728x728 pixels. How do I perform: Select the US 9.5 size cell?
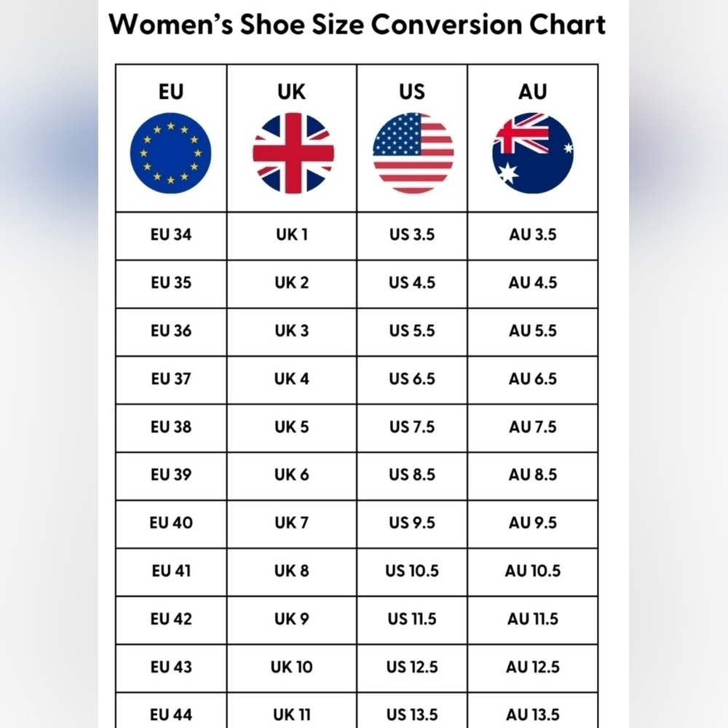pyautogui.click(x=412, y=523)
